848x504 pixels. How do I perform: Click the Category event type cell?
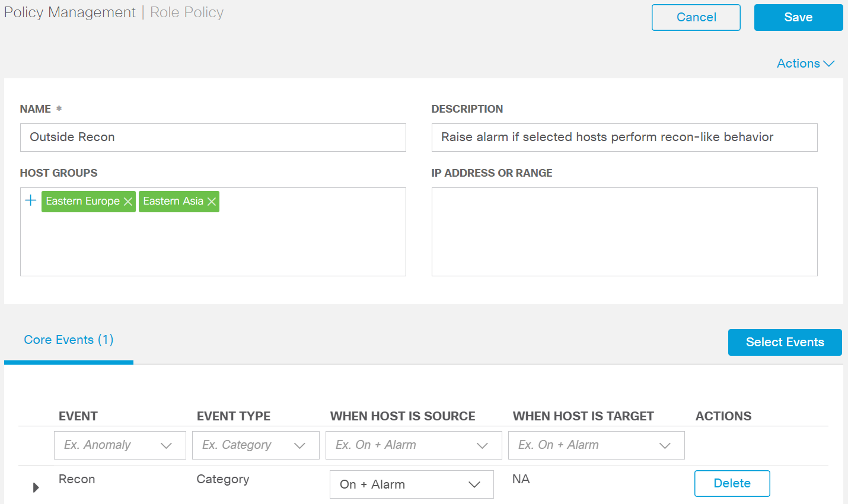(223, 479)
